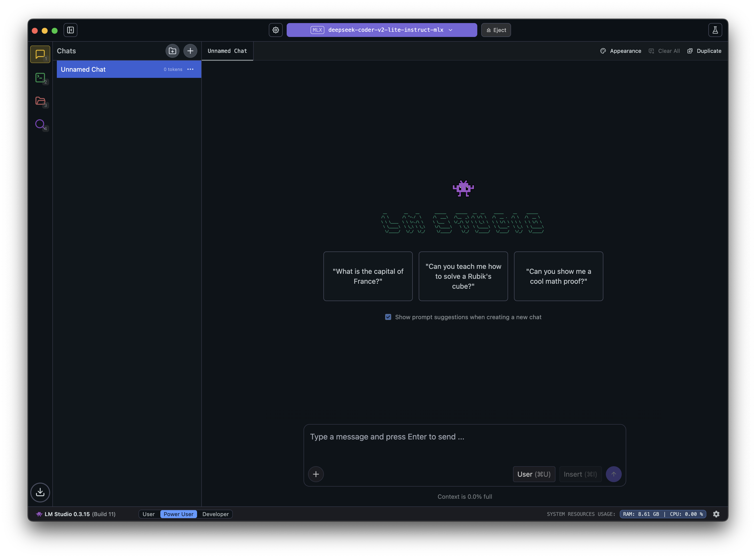
Task: Open Unnamed Chat three-dot options menu
Action: [191, 69]
